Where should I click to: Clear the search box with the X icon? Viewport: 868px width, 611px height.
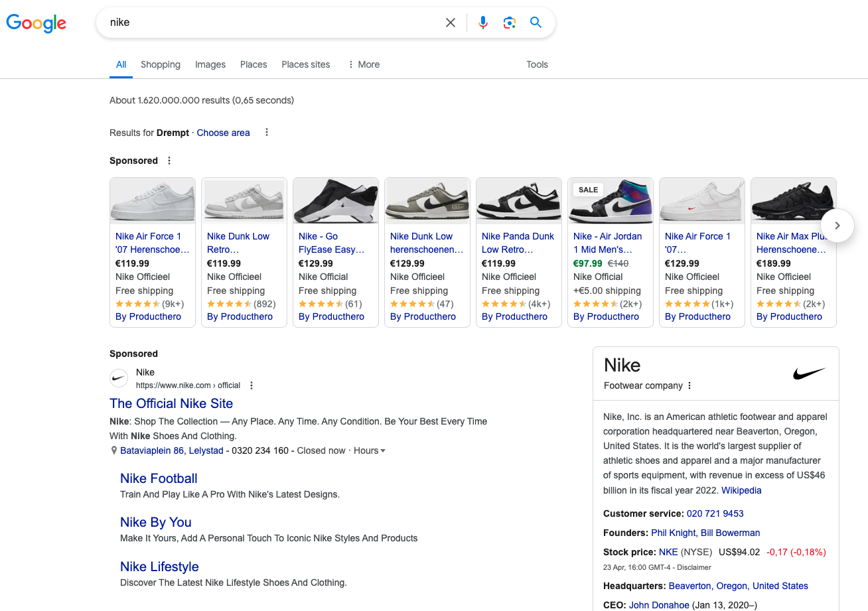(x=451, y=23)
